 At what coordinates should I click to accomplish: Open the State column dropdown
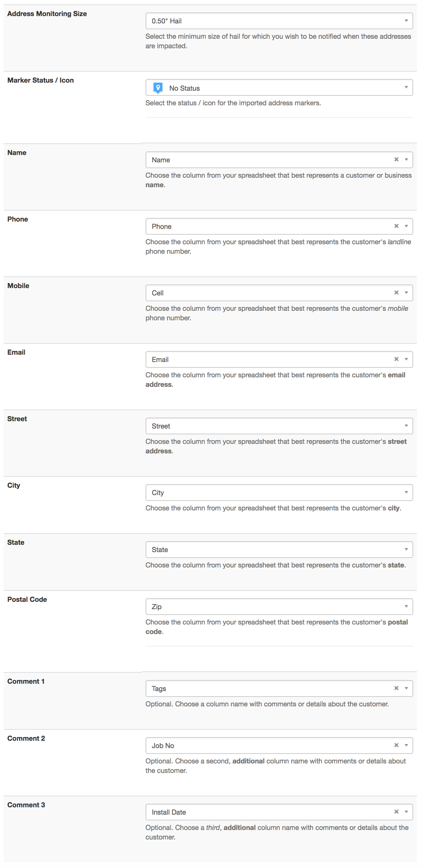(x=279, y=550)
